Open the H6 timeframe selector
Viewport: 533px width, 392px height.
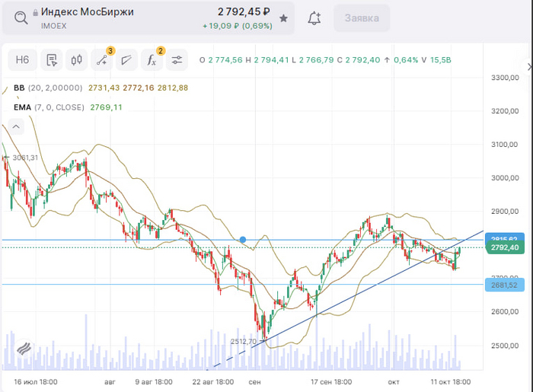(x=22, y=60)
